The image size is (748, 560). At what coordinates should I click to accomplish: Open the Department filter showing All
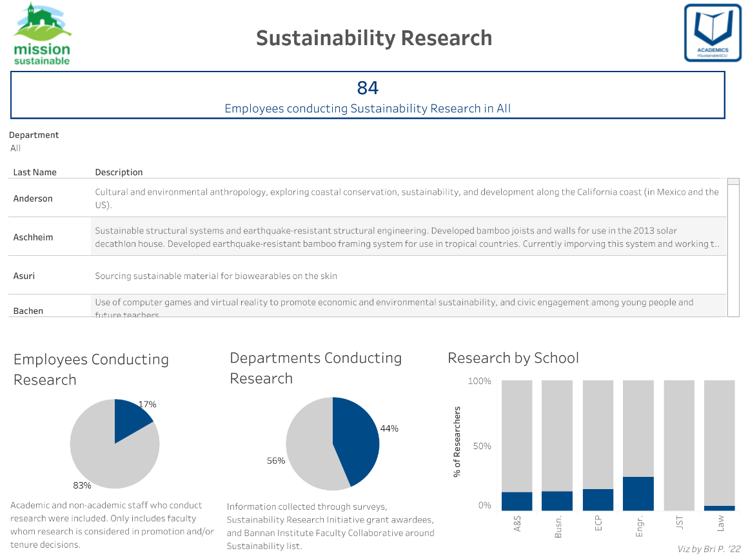(x=16, y=148)
